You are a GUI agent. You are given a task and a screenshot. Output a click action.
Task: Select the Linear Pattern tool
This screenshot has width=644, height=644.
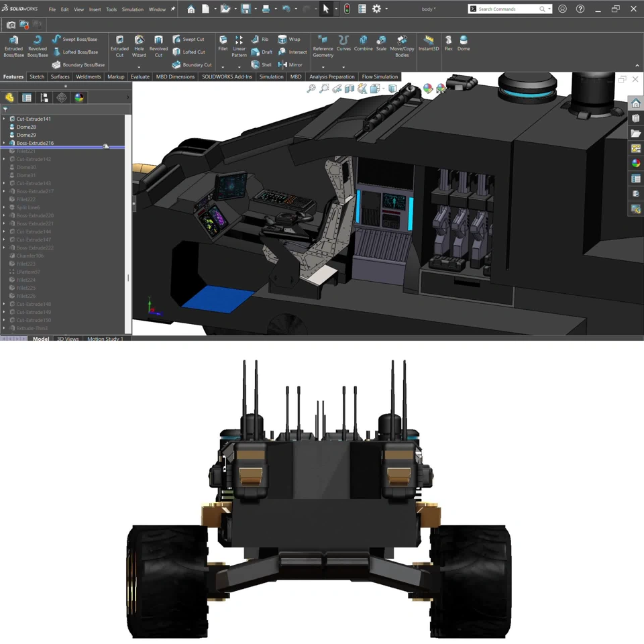(239, 46)
